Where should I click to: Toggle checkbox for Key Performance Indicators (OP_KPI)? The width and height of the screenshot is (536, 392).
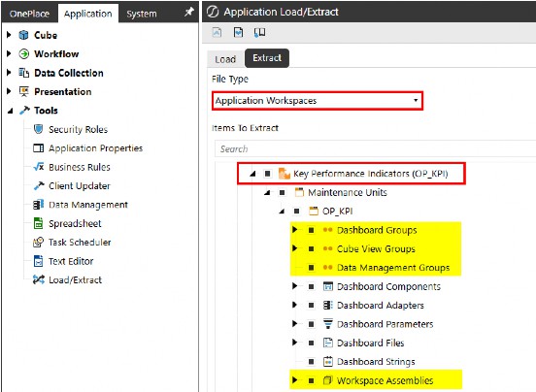coord(268,174)
